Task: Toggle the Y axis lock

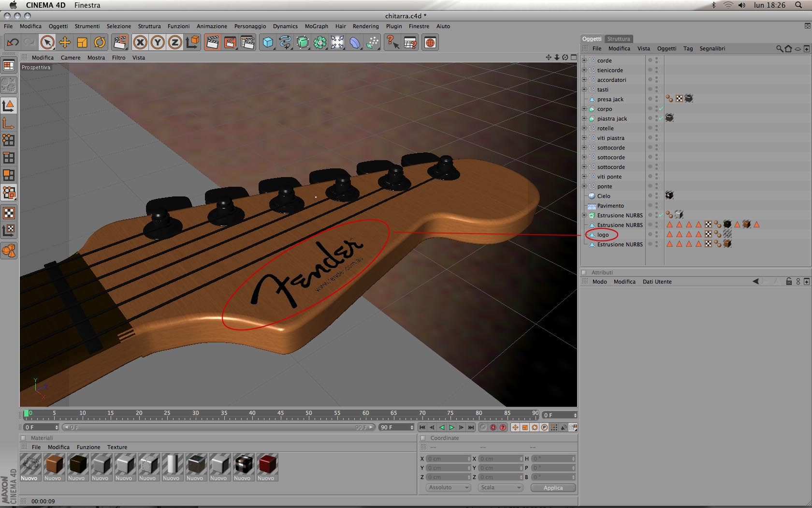Action: (x=158, y=43)
